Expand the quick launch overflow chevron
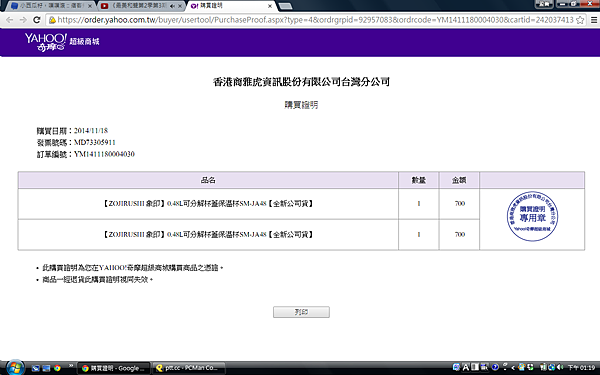 point(71,366)
